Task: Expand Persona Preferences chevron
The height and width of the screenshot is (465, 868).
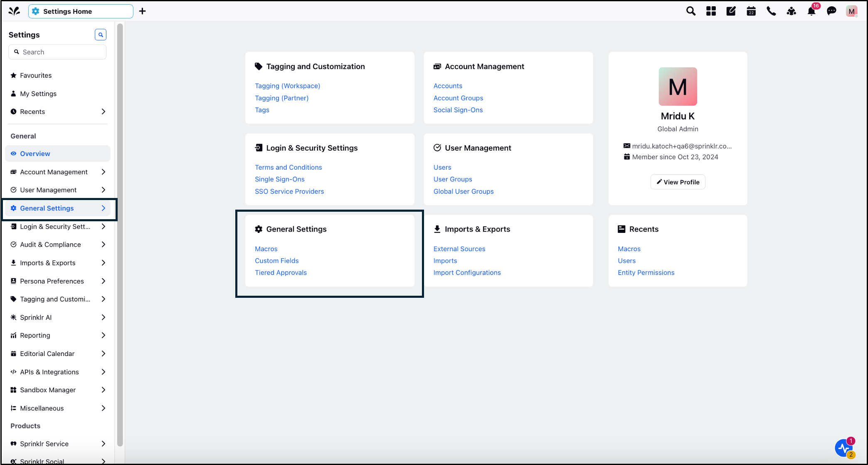Action: pyautogui.click(x=104, y=281)
